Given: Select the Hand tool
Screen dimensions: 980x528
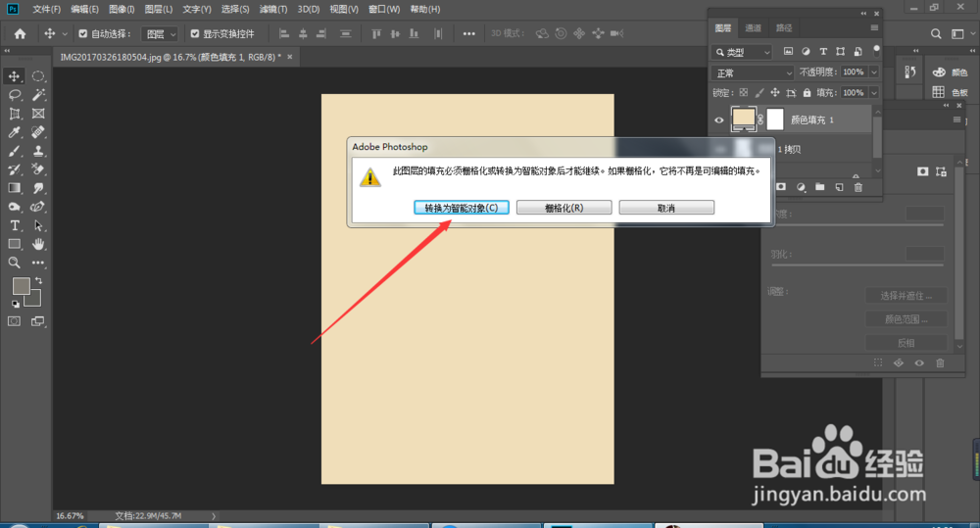Looking at the screenshot, I should [x=38, y=244].
